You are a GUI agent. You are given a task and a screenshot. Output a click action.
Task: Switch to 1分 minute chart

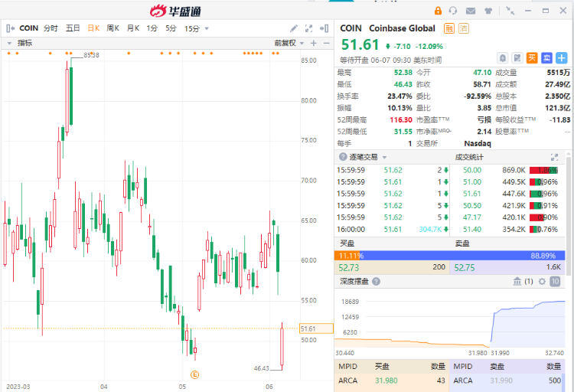[x=152, y=28]
